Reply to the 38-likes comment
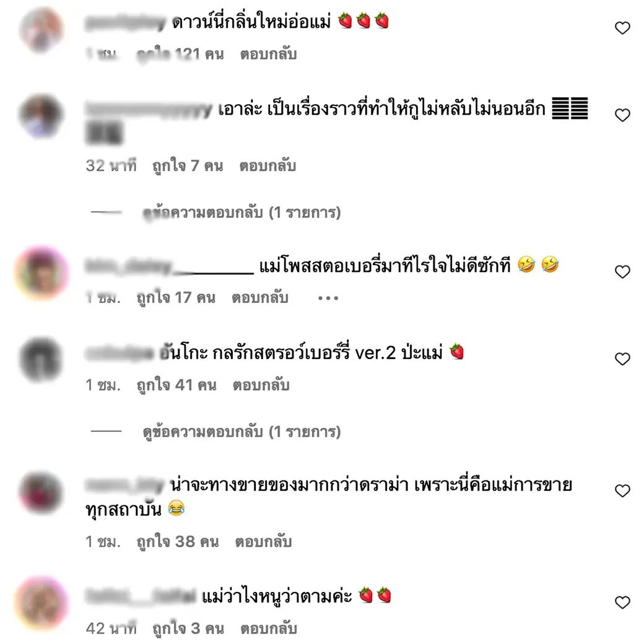This screenshot has width=644, height=644. click(263, 542)
